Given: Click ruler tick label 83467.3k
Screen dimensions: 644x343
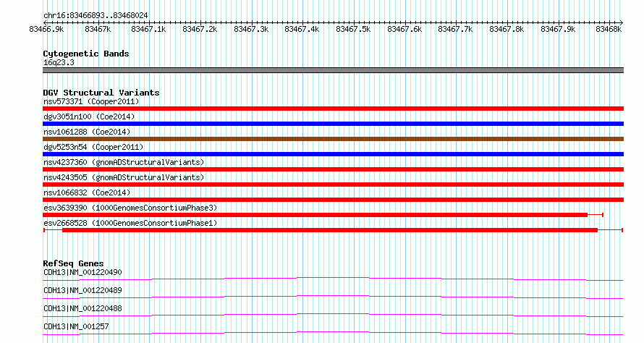Looking at the screenshot, I should 251,29.
